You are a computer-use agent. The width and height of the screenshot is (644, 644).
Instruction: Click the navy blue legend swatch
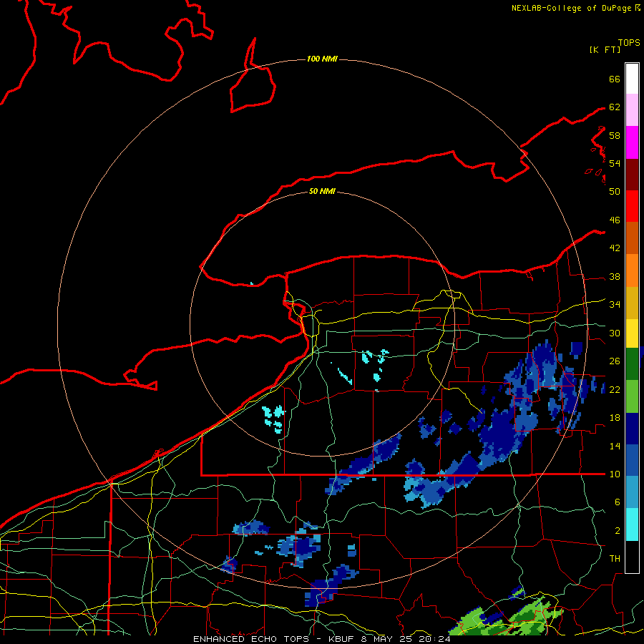[632, 429]
